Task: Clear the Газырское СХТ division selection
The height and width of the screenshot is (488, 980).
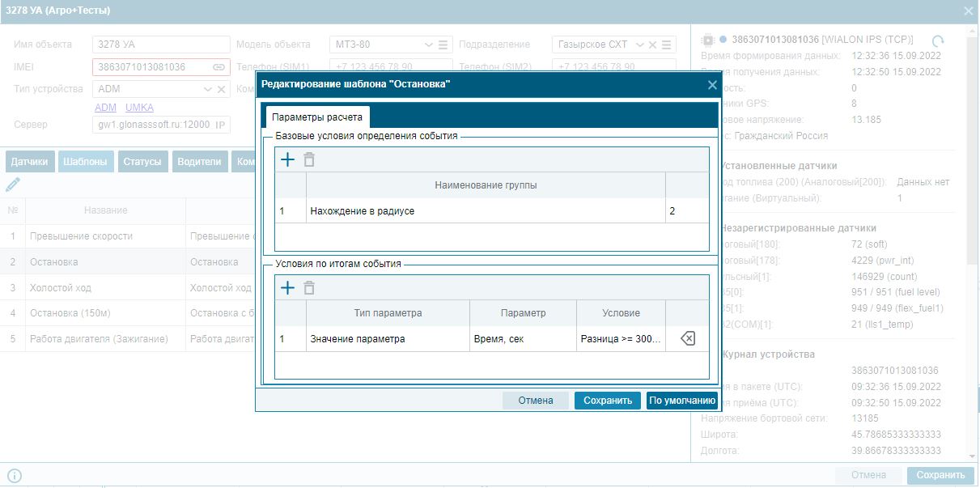Action: click(x=652, y=45)
